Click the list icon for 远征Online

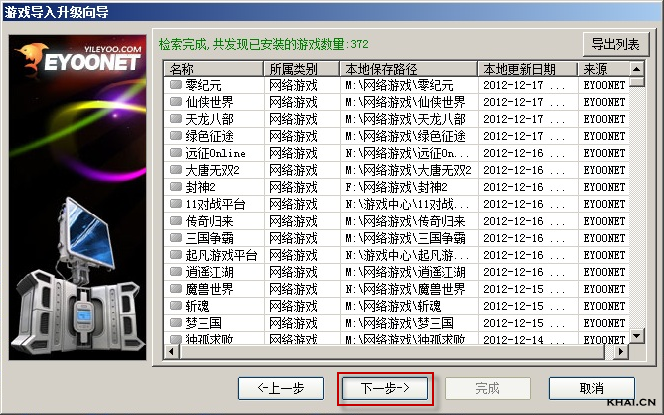coord(176,154)
